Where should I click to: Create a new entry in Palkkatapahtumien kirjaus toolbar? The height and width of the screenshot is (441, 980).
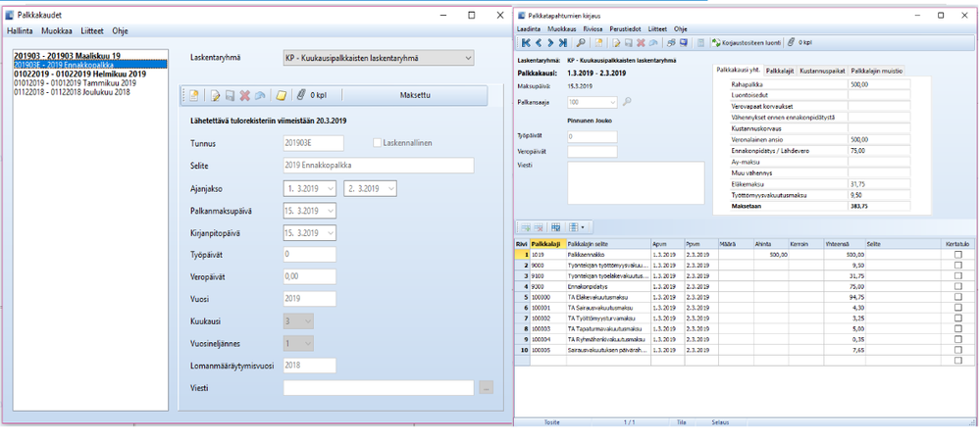tap(598, 42)
